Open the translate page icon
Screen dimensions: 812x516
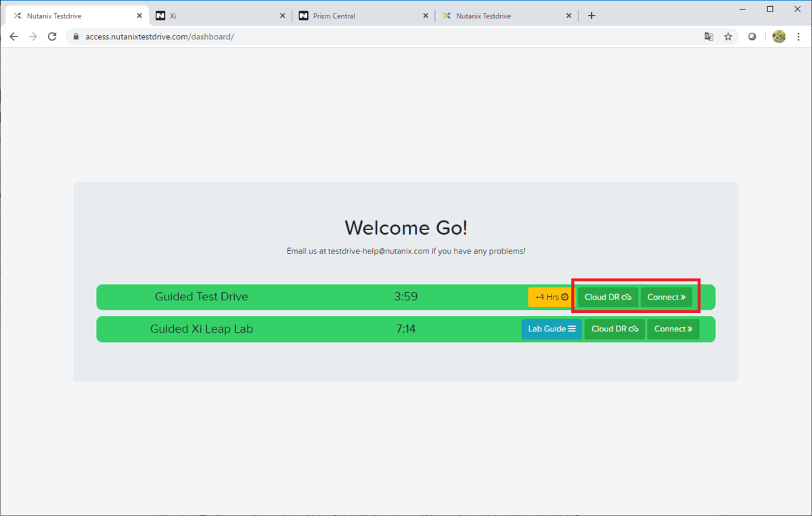pos(708,37)
